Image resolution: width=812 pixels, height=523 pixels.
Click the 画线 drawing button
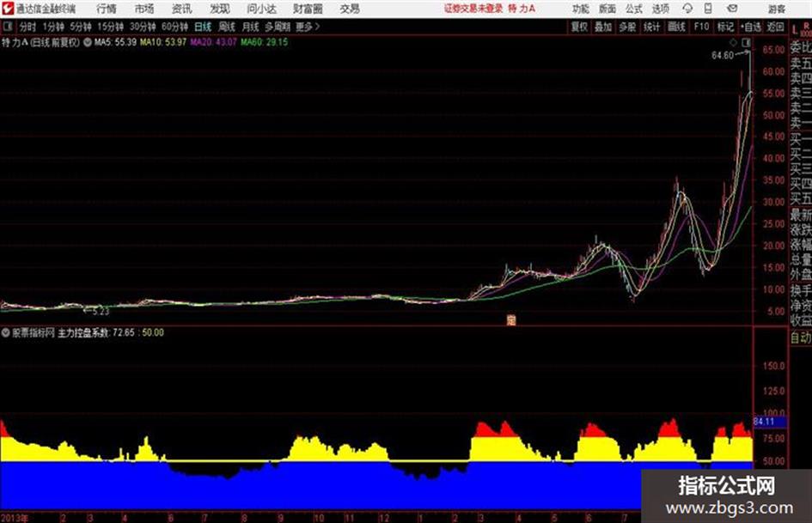point(676,27)
